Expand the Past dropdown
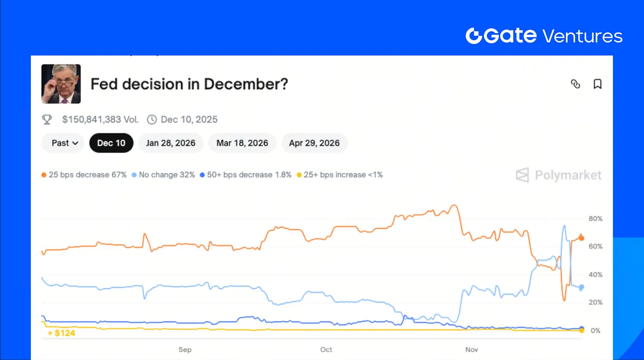 (63, 143)
